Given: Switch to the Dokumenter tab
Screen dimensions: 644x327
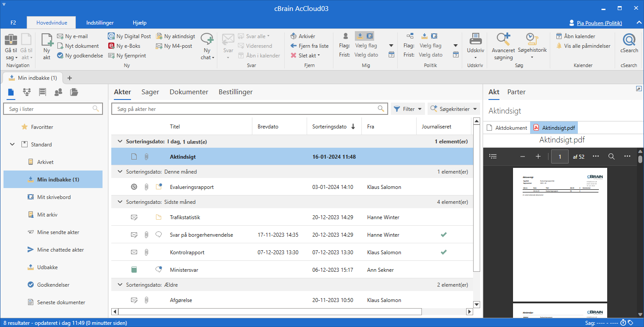Looking at the screenshot, I should coord(189,92).
